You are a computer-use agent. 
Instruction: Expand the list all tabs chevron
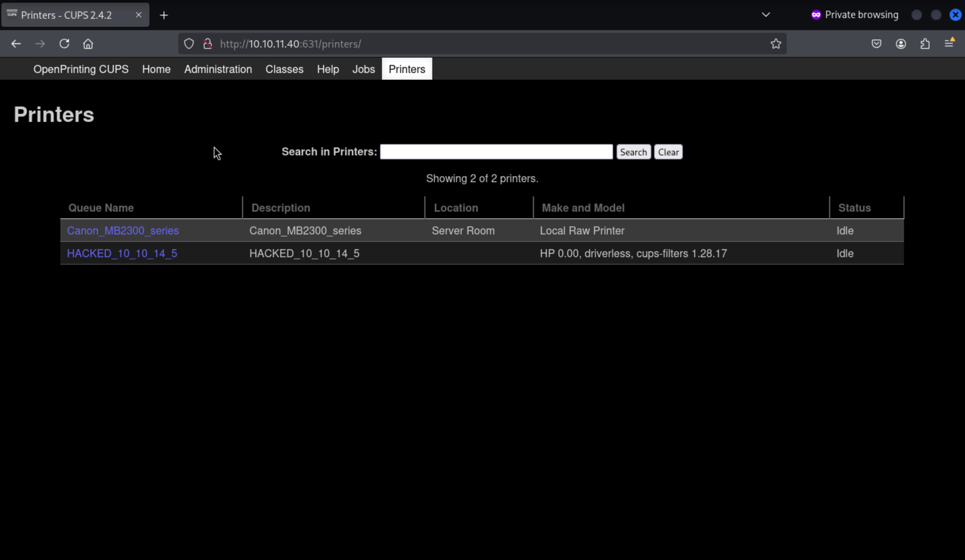point(766,14)
